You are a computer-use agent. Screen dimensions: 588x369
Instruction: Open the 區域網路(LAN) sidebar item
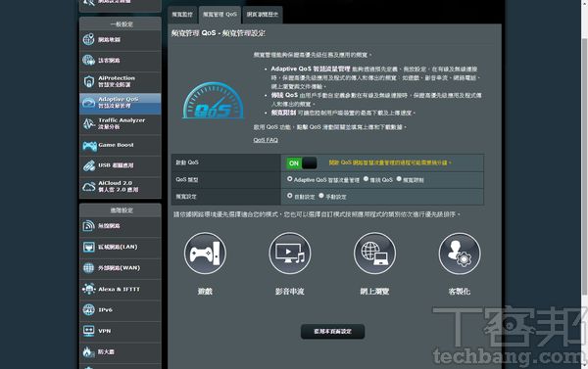[x=121, y=247]
